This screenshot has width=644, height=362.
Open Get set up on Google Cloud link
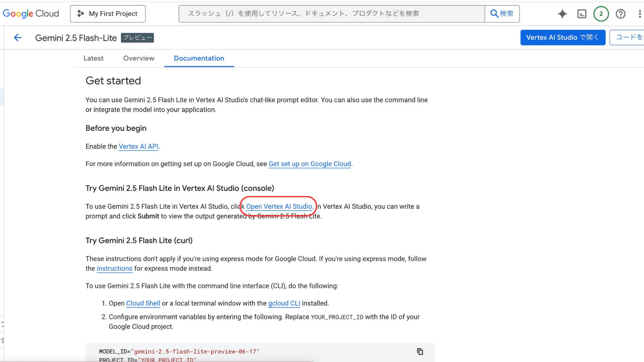310,164
